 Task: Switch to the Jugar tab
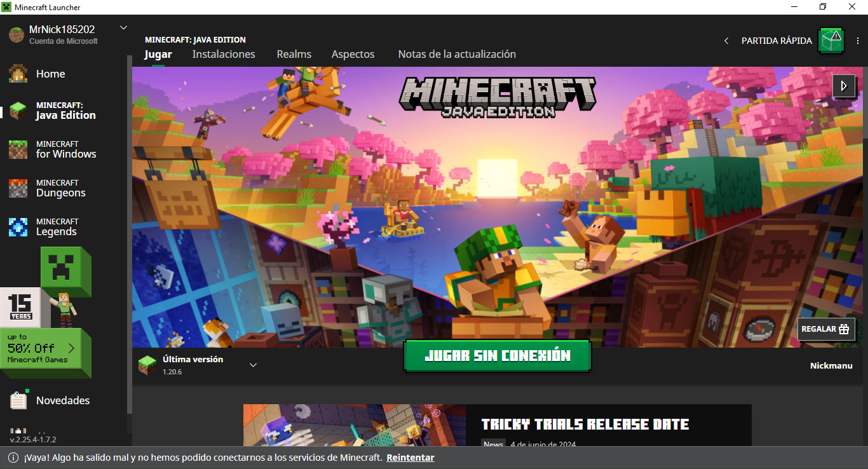(158, 54)
